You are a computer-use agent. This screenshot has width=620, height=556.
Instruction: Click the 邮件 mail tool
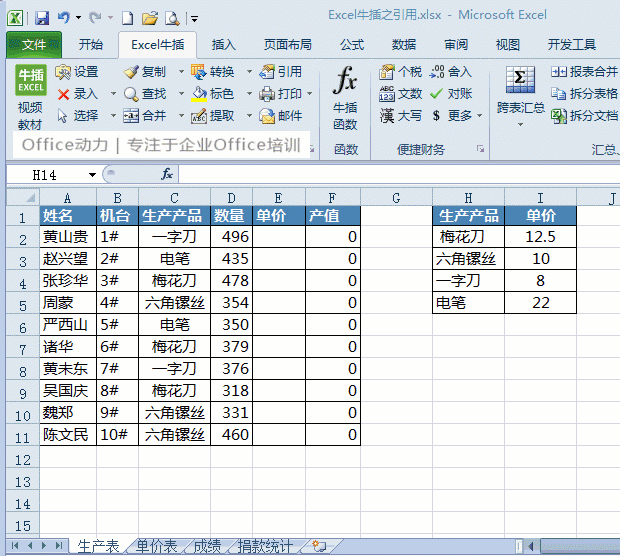281,116
